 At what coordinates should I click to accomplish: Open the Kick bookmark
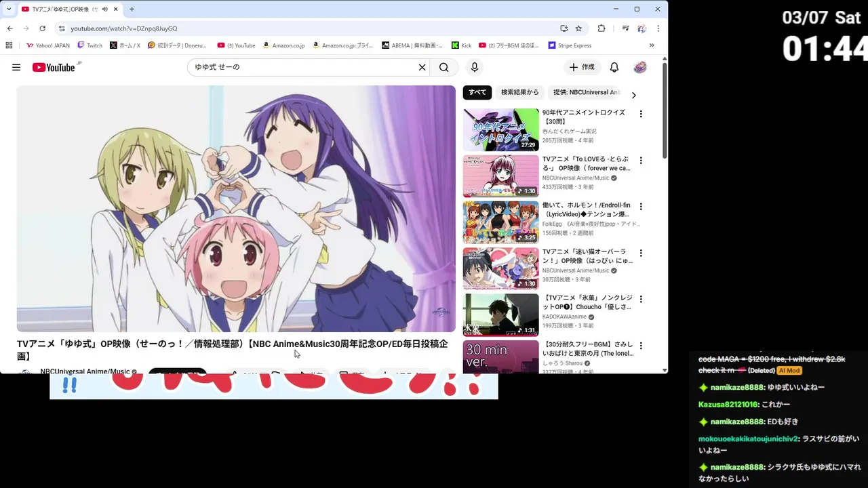(x=461, y=45)
